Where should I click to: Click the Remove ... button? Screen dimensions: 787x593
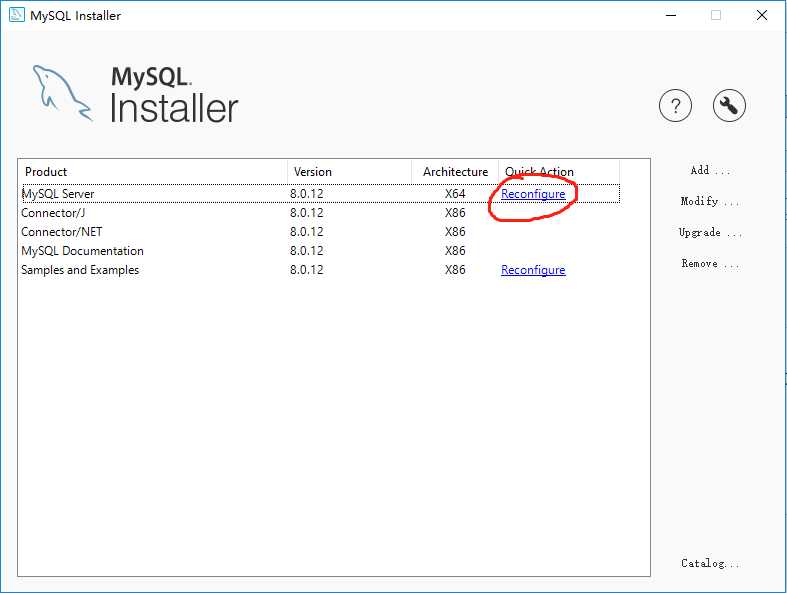click(x=710, y=264)
